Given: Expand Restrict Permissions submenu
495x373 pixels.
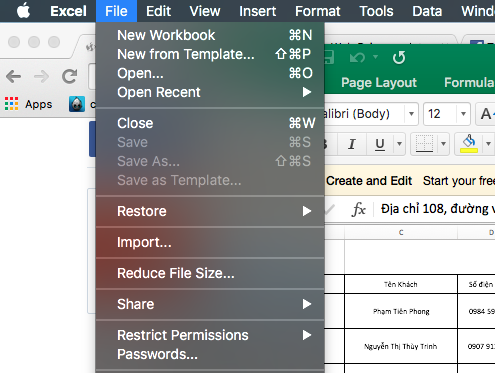Looking at the screenshot, I should pos(210,335).
